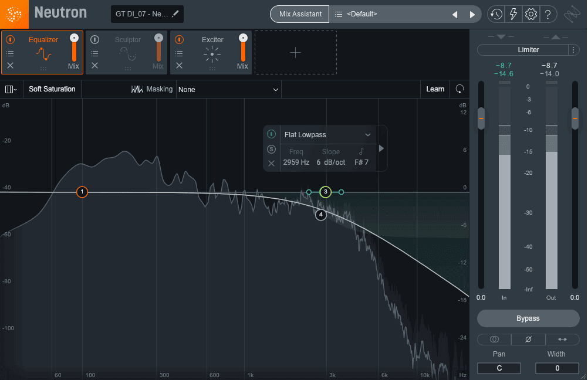Viewport: 588px width, 380px height.
Task: Toggle the zero latency lightning icon
Action: (x=513, y=14)
